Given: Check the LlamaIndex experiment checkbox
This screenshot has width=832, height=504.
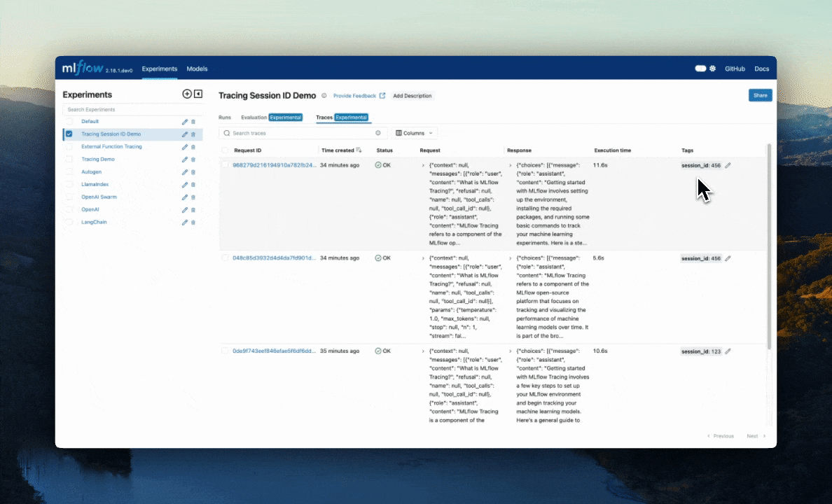Looking at the screenshot, I should pos(69,185).
